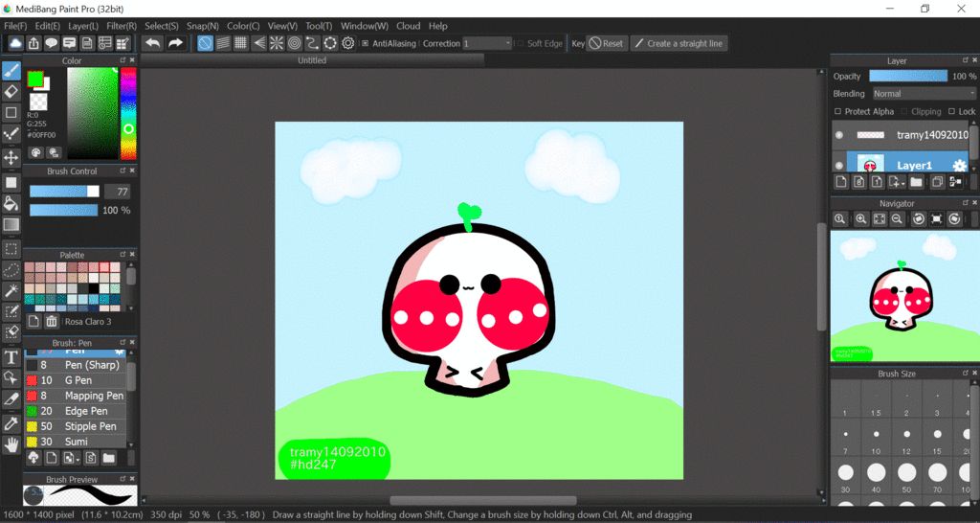Click the brush size value field 77
The height and width of the screenshot is (523, 980).
click(118, 192)
